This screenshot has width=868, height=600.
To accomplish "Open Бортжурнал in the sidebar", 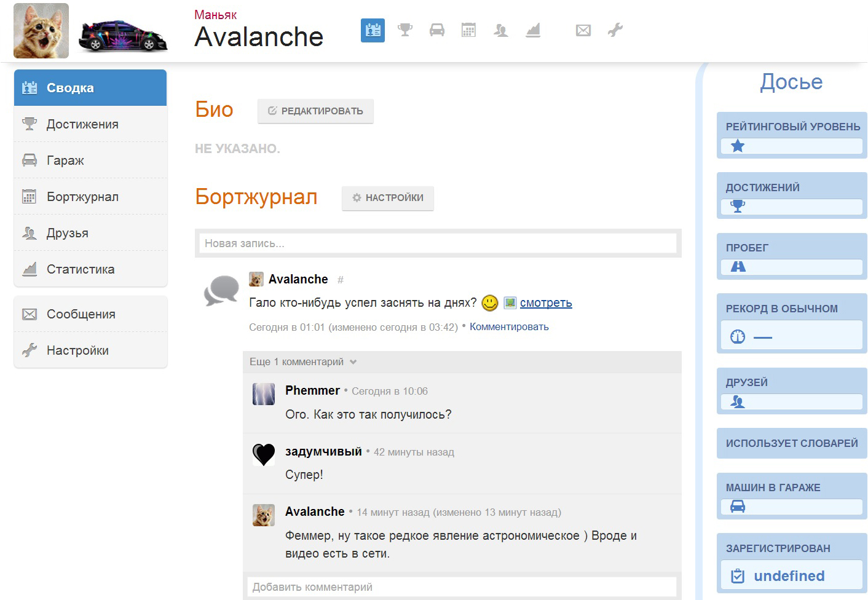I will coord(90,197).
